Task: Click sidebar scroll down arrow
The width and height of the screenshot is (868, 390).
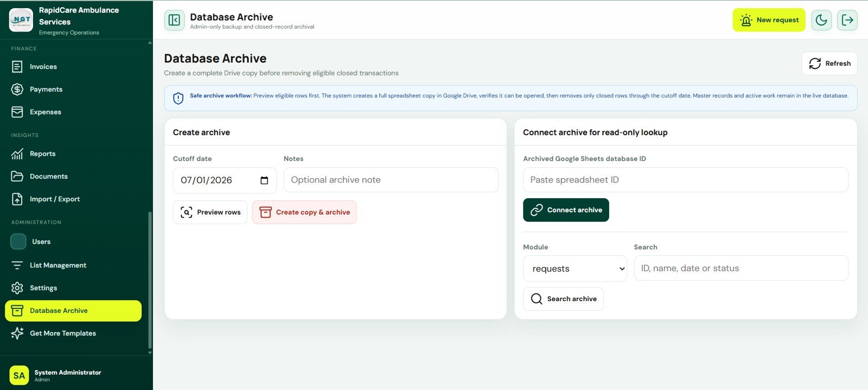Action: click(x=150, y=353)
